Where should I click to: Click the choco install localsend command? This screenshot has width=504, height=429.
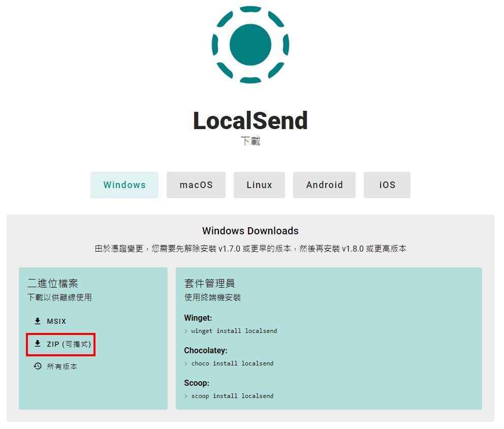point(232,363)
